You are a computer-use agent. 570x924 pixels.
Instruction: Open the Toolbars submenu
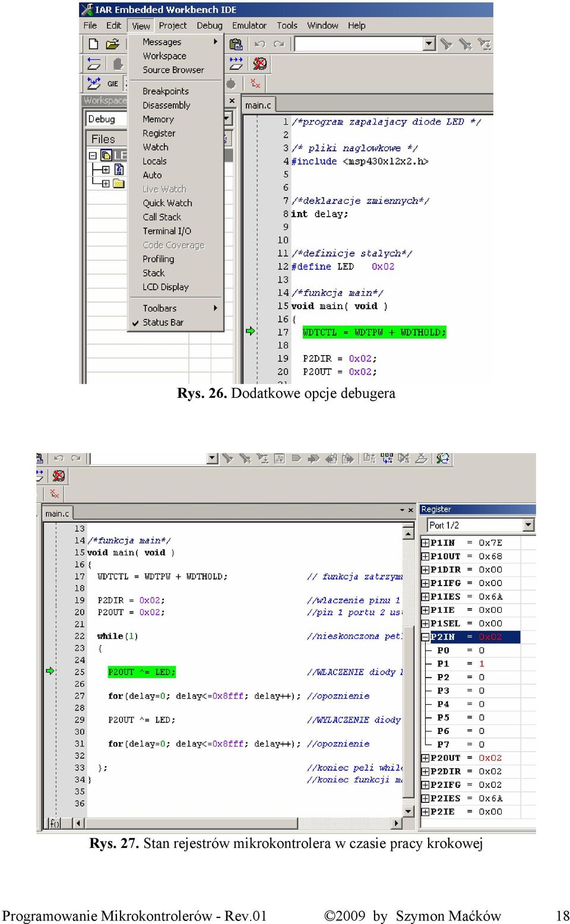click(176, 308)
